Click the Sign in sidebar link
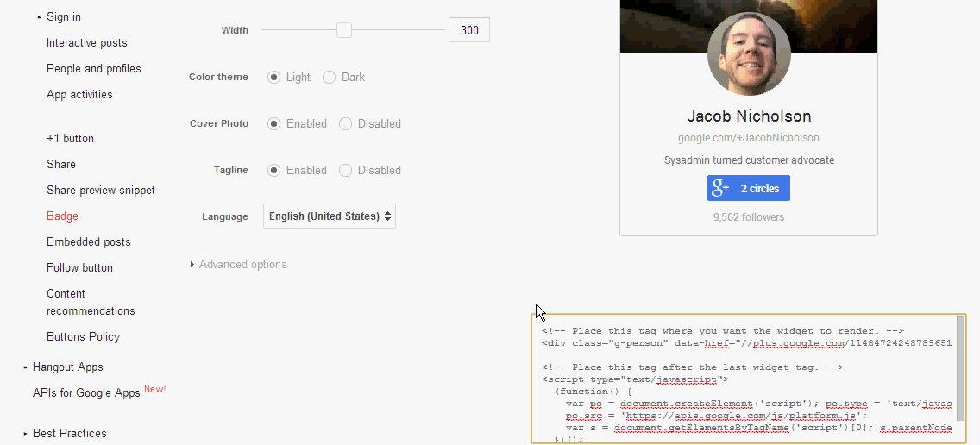This screenshot has width=980, height=445. click(64, 17)
